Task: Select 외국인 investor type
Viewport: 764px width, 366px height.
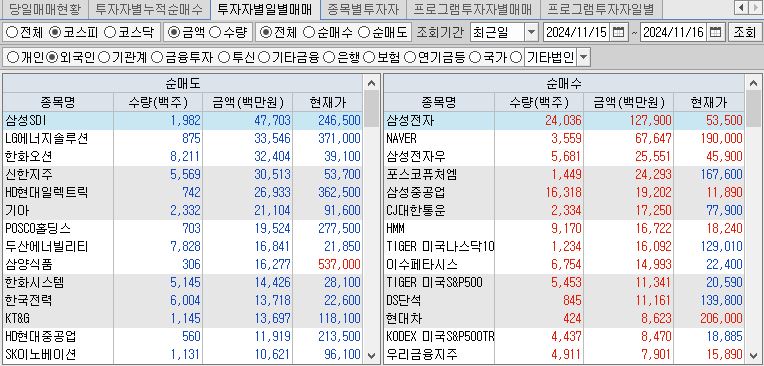Action: [x=53, y=58]
